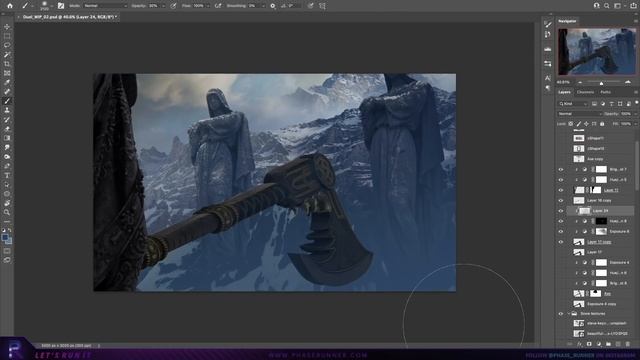Switch to the Channels tab
Image resolution: width=640 pixels, height=360 pixels.
coord(585,92)
